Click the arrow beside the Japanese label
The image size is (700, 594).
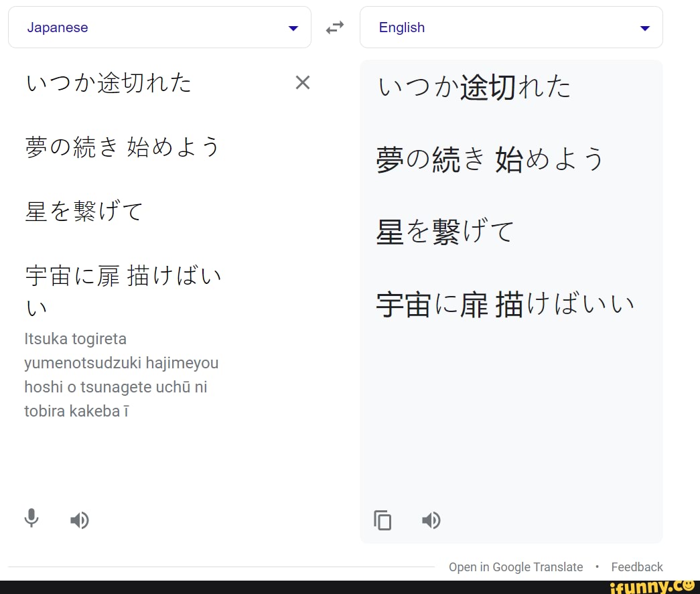point(293,28)
